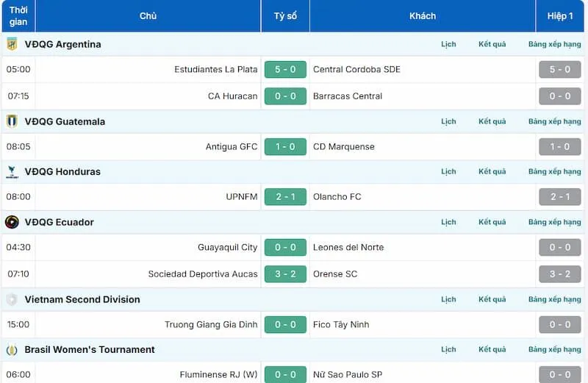Open Lịch for VĐQG Argentina
The image size is (588, 383).
coord(448,44)
